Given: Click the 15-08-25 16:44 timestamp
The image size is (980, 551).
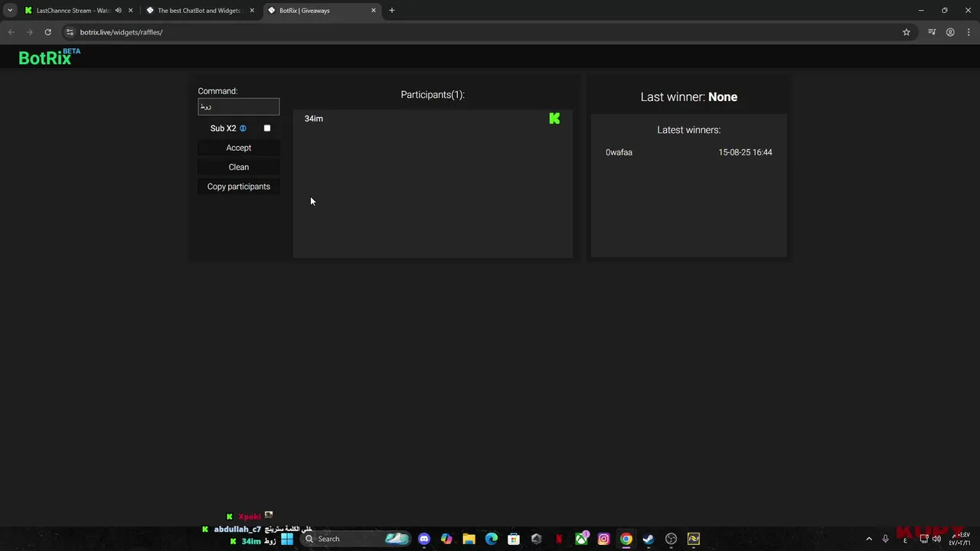Looking at the screenshot, I should (745, 152).
